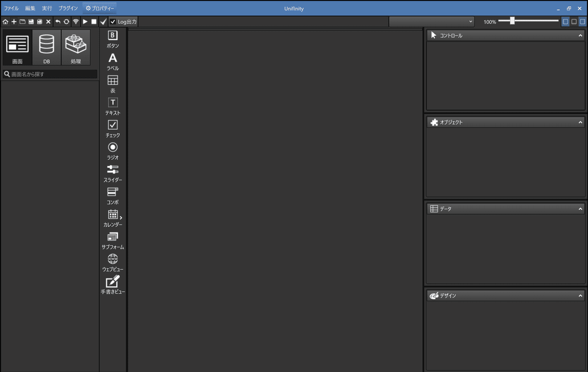
Task: Expand the arrow beside カレンダー tool
Action: pyautogui.click(x=121, y=217)
